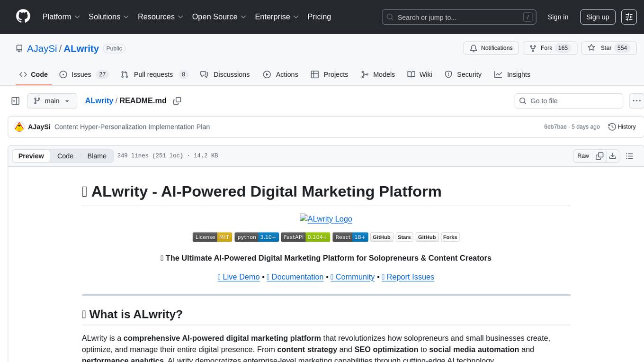Open the Pricing page
This screenshot has height=362, width=644.
tap(319, 17)
